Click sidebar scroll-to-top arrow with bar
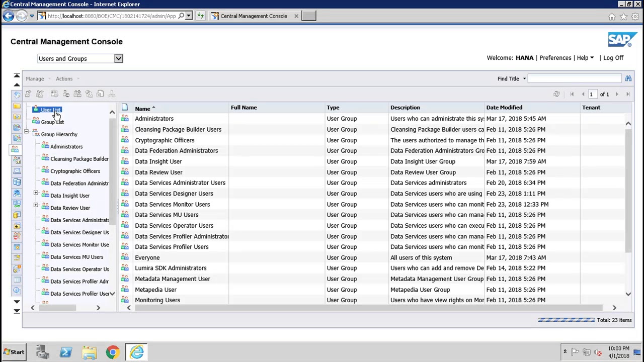Image resolution: width=644 pixels, height=362 pixels. [x=17, y=75]
